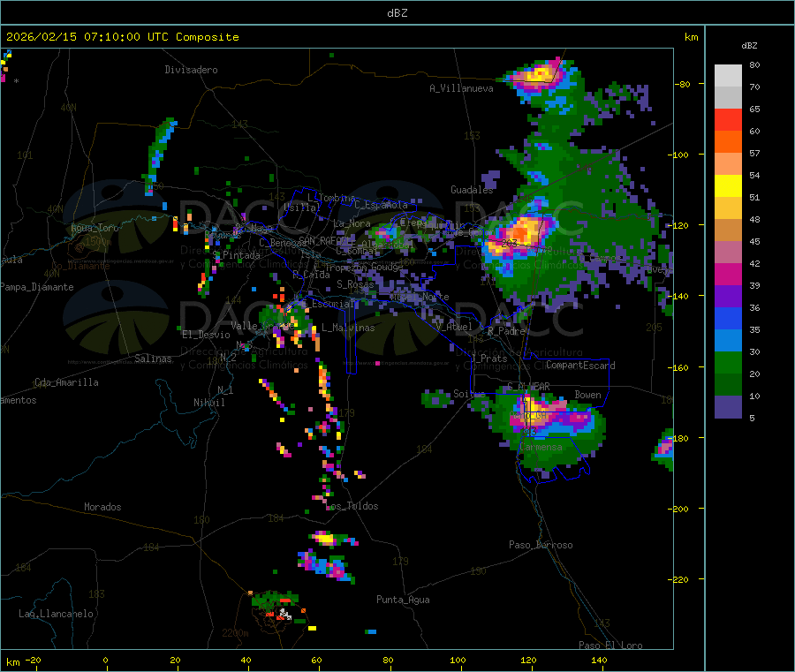
Task: Click the "Agua_Toro" map label
Action: pos(95,228)
